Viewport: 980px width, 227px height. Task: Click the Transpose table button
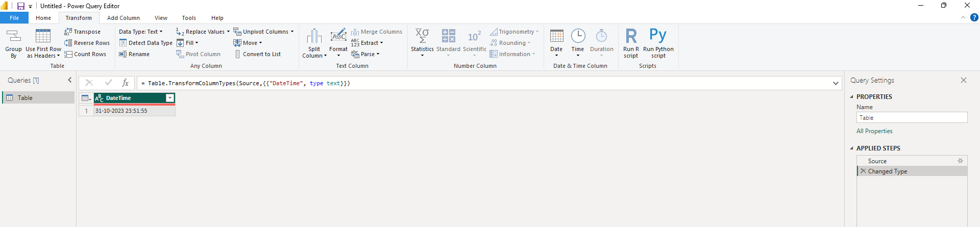pyautogui.click(x=82, y=32)
